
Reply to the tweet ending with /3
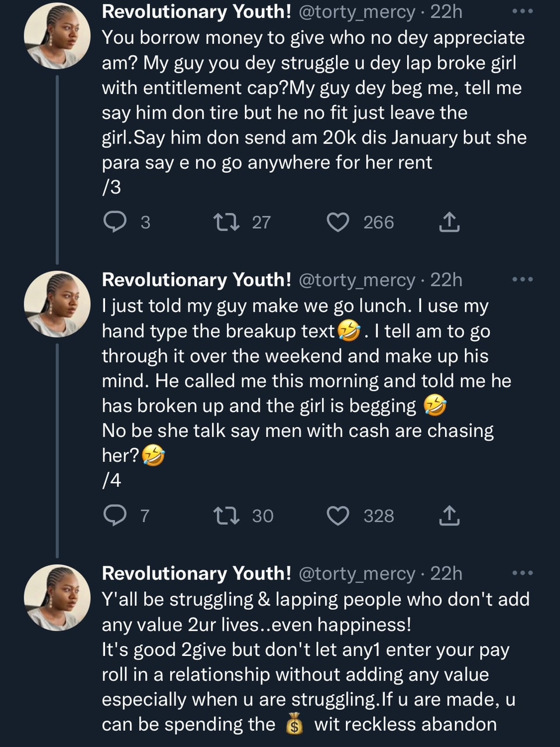pyautogui.click(x=115, y=222)
